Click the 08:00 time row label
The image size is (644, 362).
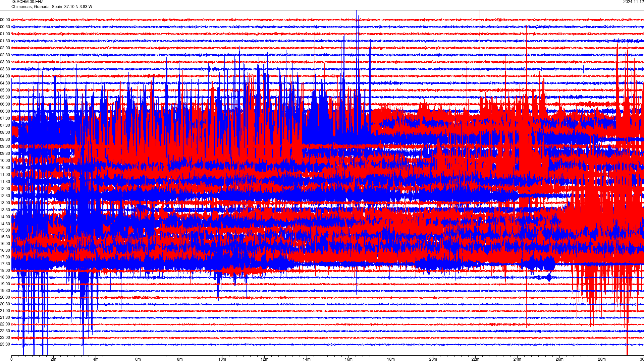5,132
